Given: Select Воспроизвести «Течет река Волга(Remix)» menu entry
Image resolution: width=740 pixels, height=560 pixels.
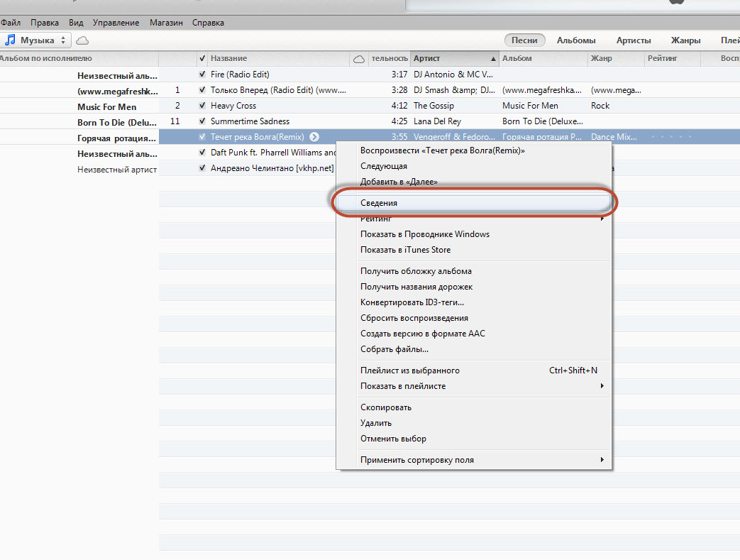Looking at the screenshot, I should point(474,150).
